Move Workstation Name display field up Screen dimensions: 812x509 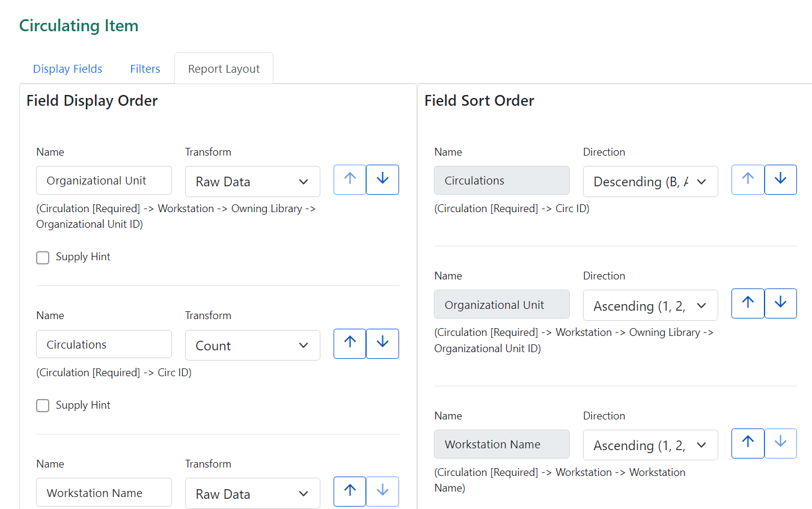(349, 491)
